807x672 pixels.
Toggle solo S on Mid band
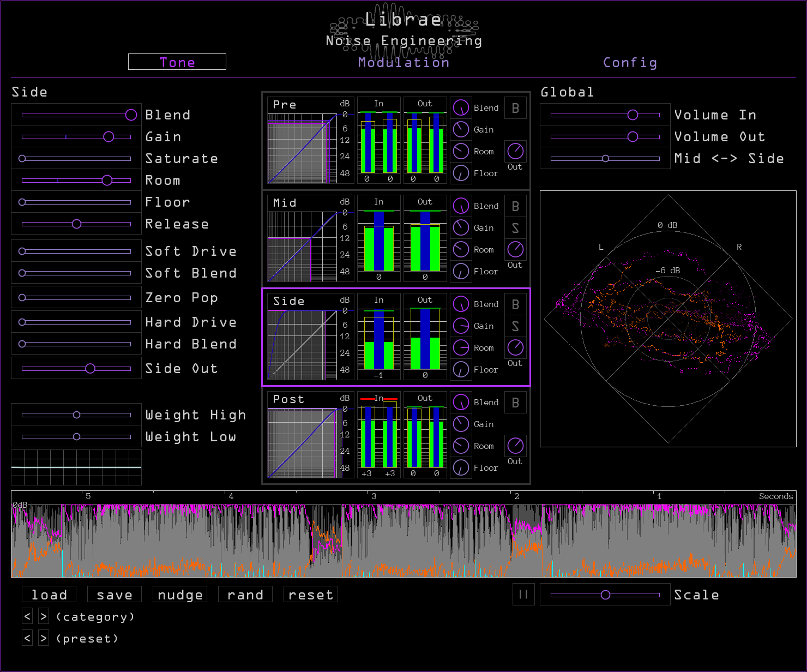[x=515, y=228]
